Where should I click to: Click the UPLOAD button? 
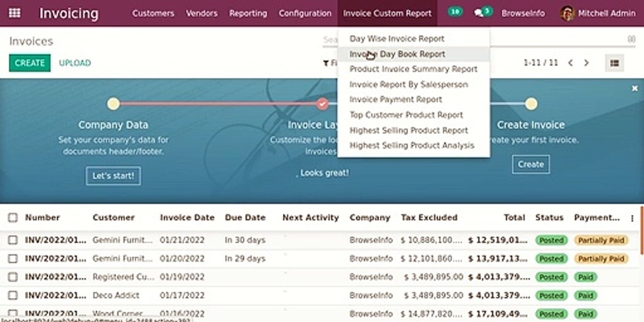click(75, 63)
